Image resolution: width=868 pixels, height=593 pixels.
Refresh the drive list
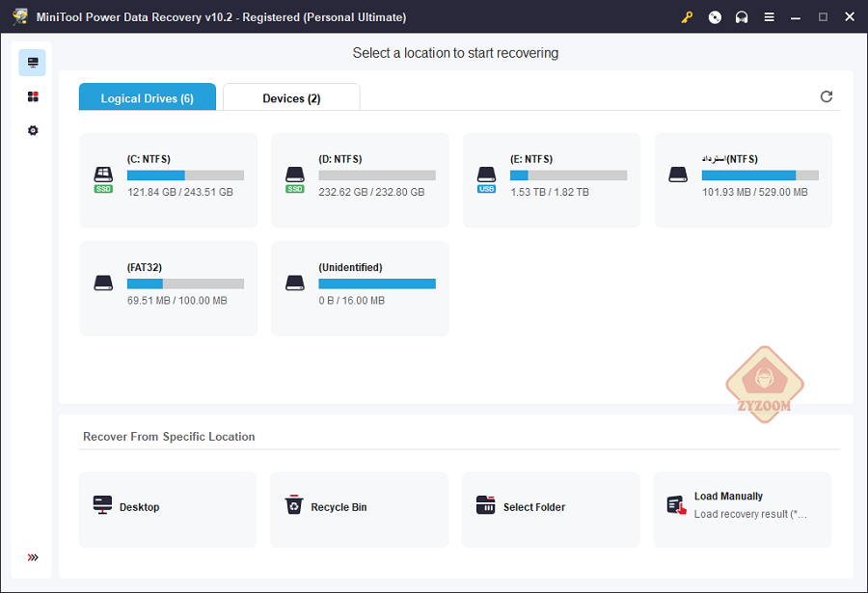(x=826, y=96)
